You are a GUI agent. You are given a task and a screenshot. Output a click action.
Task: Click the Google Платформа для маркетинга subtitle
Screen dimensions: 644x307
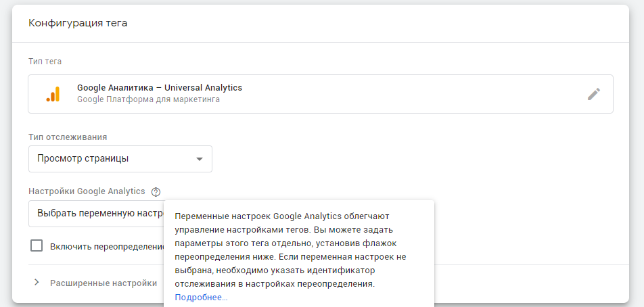click(148, 99)
